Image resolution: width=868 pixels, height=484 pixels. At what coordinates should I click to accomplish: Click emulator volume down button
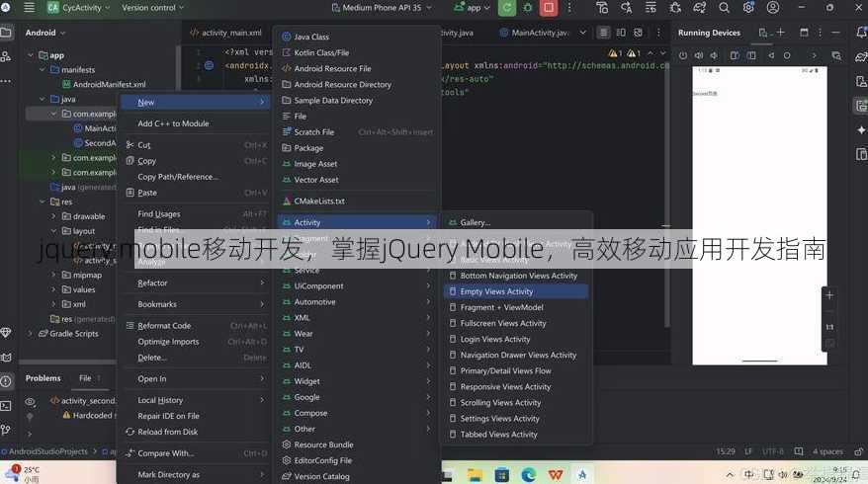(x=714, y=55)
